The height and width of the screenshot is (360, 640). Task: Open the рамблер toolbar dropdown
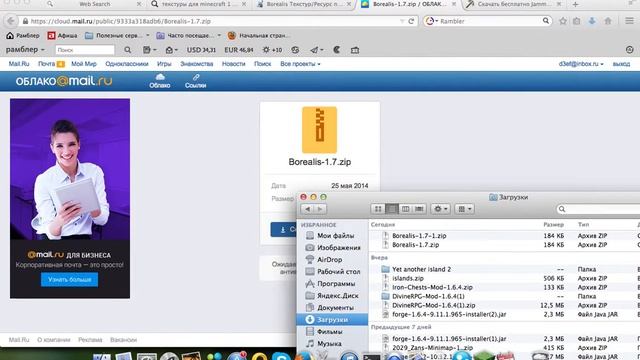[x=25, y=49]
